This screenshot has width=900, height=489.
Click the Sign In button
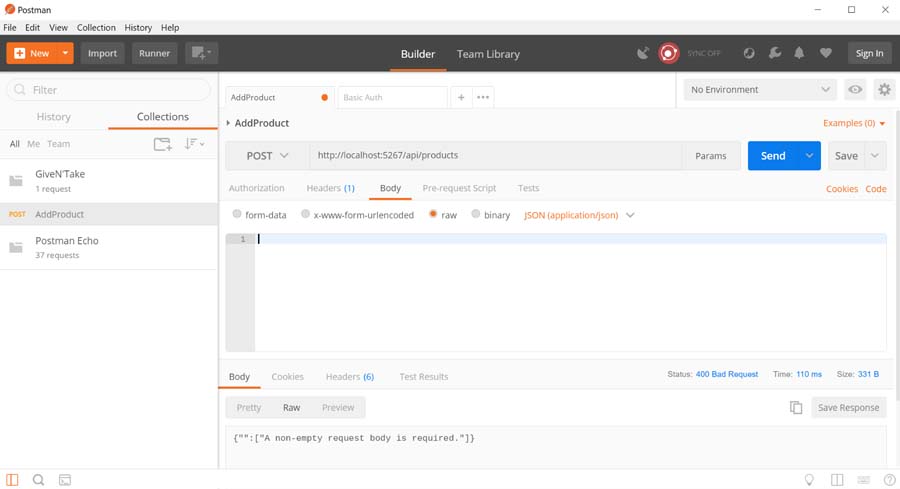point(869,53)
